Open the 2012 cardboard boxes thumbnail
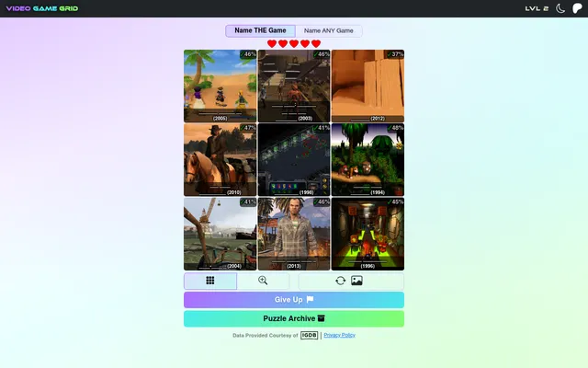Viewport: 588px width, 368px height. click(x=367, y=86)
